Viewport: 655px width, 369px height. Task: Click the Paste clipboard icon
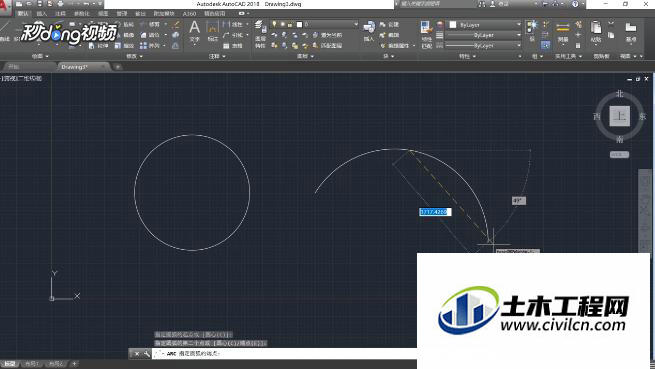(x=596, y=28)
